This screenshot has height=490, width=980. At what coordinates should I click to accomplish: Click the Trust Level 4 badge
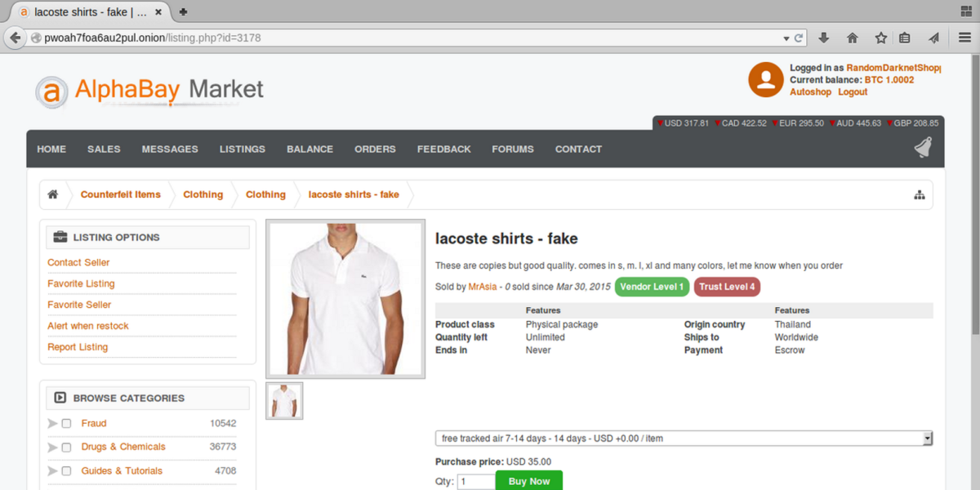tap(727, 287)
